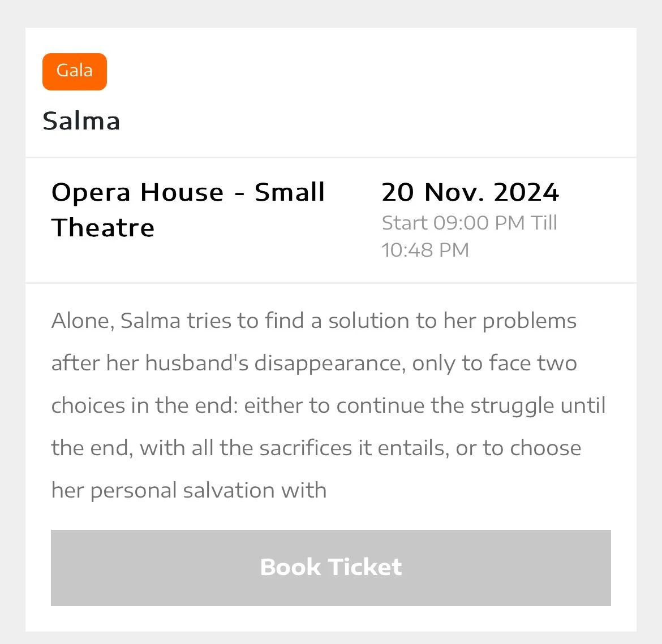
Task: Click the orange Gala badge
Action: pos(74,71)
